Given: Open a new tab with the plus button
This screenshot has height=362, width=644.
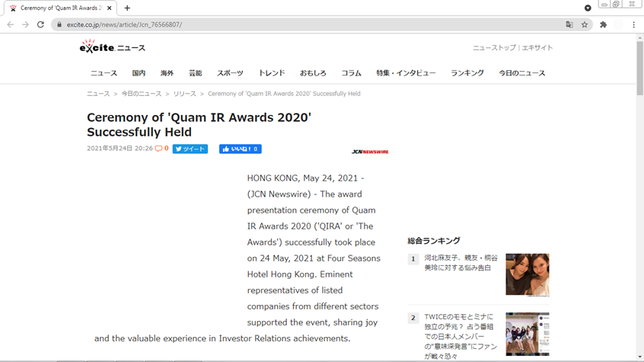Looking at the screenshot, I should tap(127, 8).
